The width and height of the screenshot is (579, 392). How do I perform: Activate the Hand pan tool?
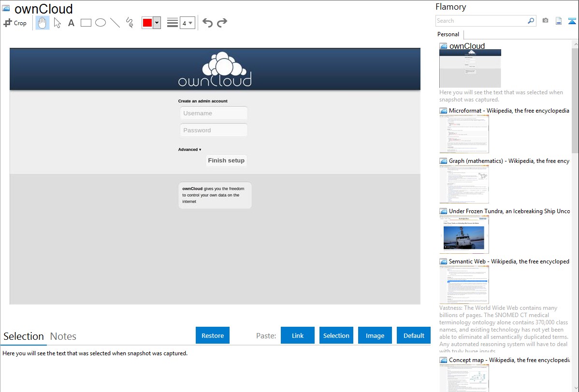click(x=43, y=23)
